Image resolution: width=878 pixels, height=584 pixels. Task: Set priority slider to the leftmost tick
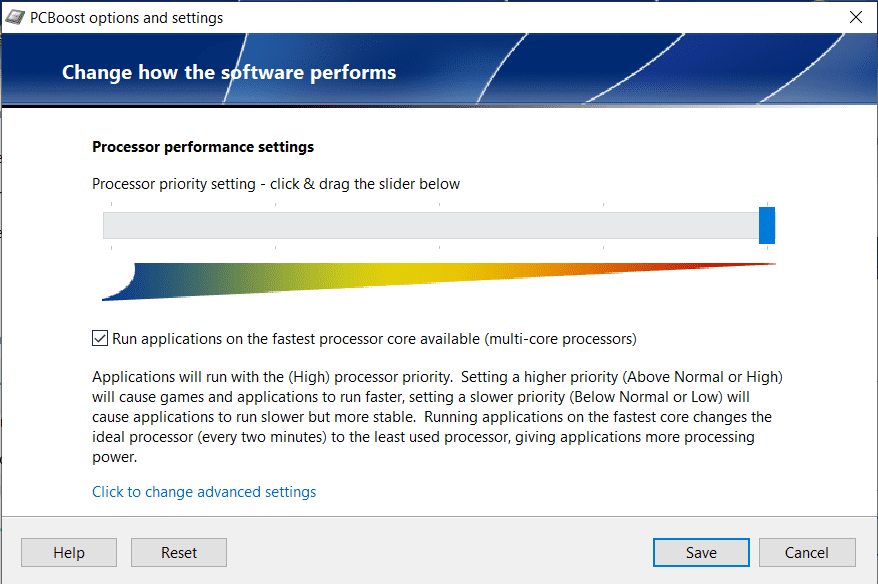click(111, 225)
